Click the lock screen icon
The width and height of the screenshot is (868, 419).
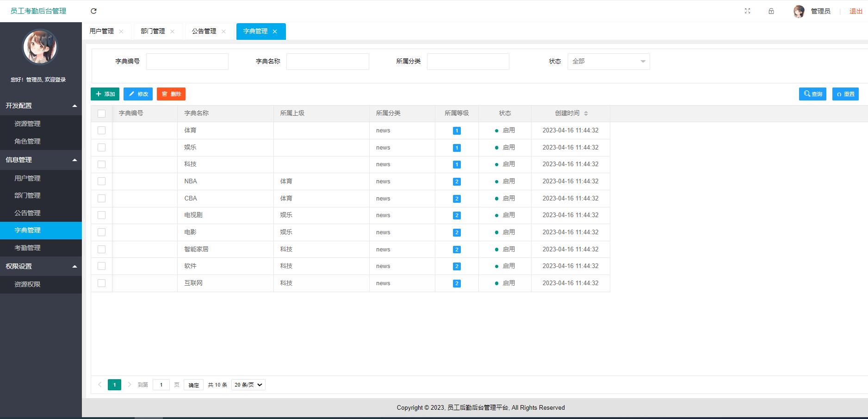(771, 11)
